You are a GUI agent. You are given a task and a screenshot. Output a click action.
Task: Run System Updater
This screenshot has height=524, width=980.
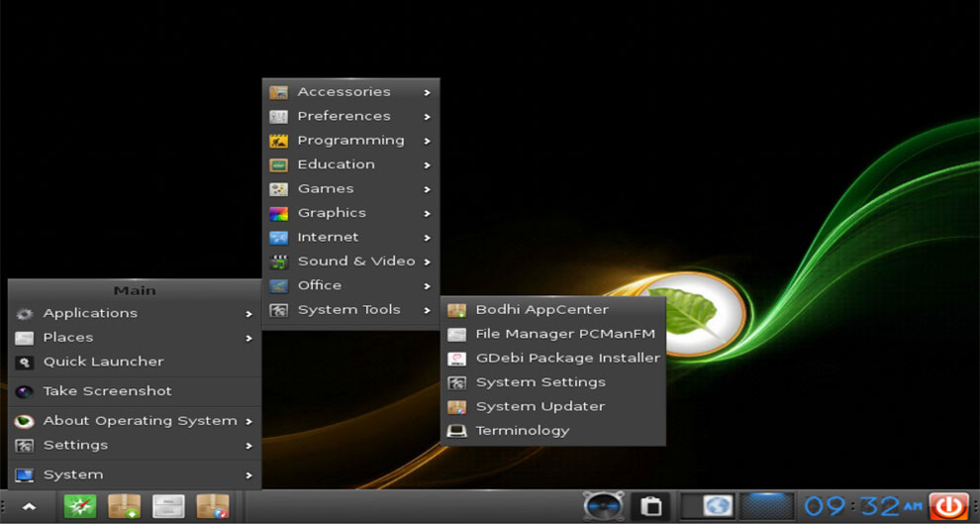[x=553, y=406]
